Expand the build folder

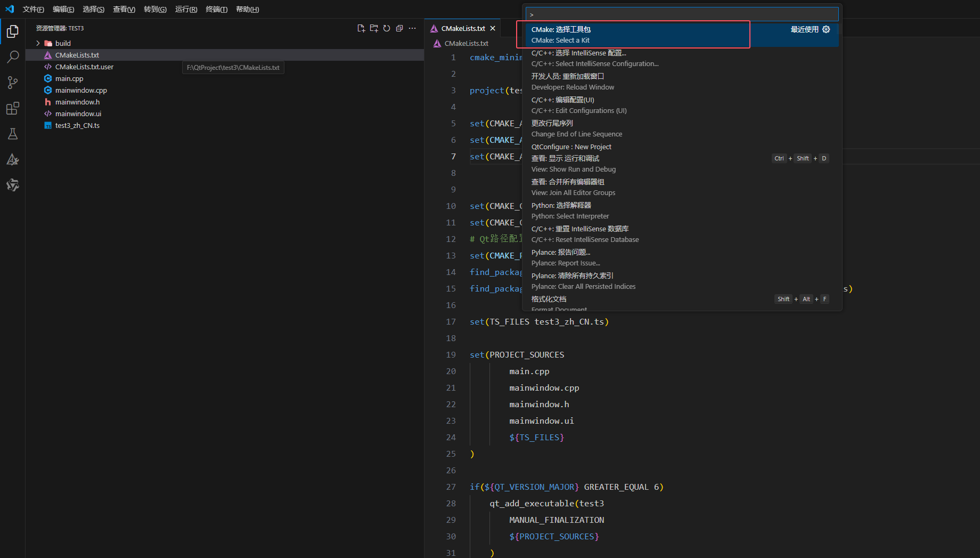[224, 43]
